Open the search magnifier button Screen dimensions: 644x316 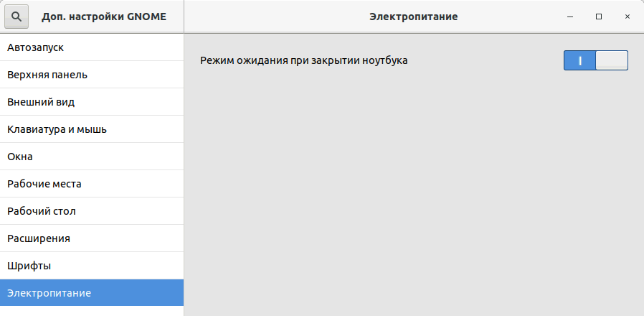(x=16, y=17)
